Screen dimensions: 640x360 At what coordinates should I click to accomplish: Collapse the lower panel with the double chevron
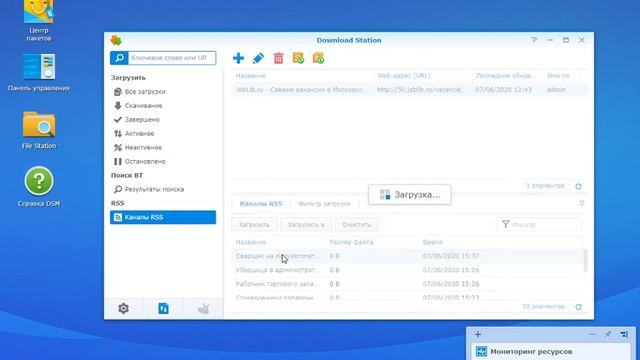coord(582,203)
